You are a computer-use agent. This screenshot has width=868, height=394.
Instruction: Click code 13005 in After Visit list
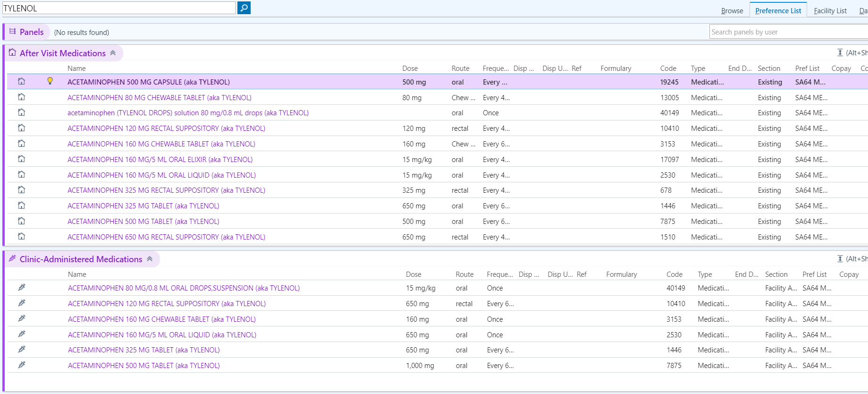tap(669, 98)
